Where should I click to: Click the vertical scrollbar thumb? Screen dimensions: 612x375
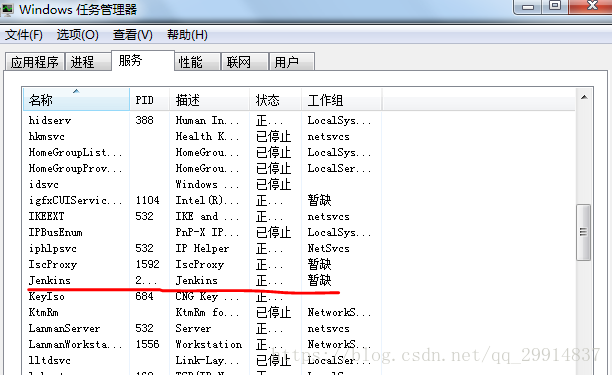coord(584,232)
